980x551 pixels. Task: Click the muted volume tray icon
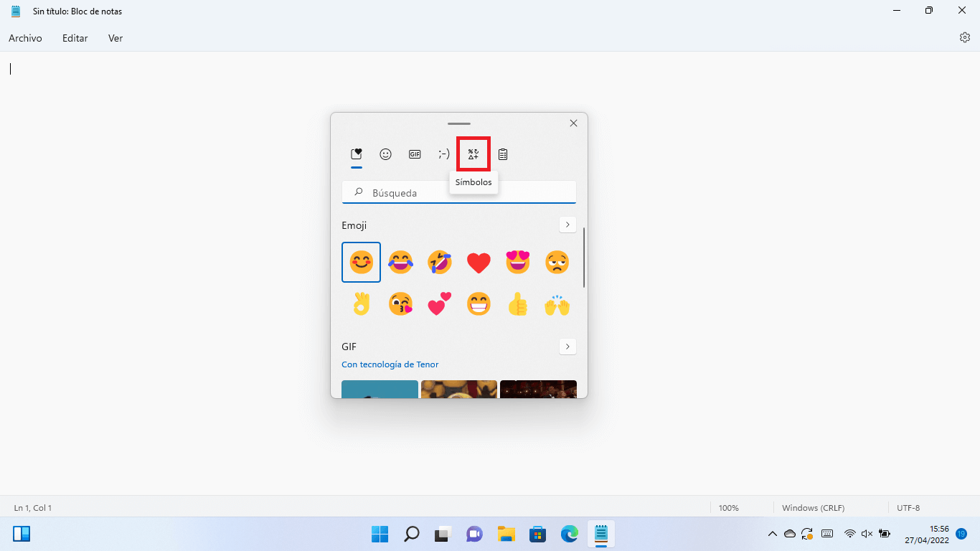click(867, 534)
